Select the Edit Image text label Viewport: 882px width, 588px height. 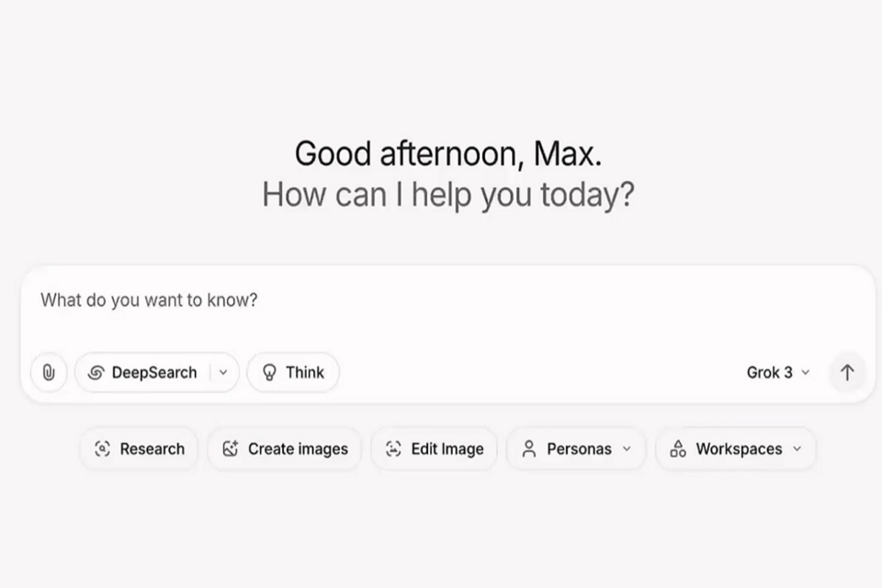pos(447,448)
